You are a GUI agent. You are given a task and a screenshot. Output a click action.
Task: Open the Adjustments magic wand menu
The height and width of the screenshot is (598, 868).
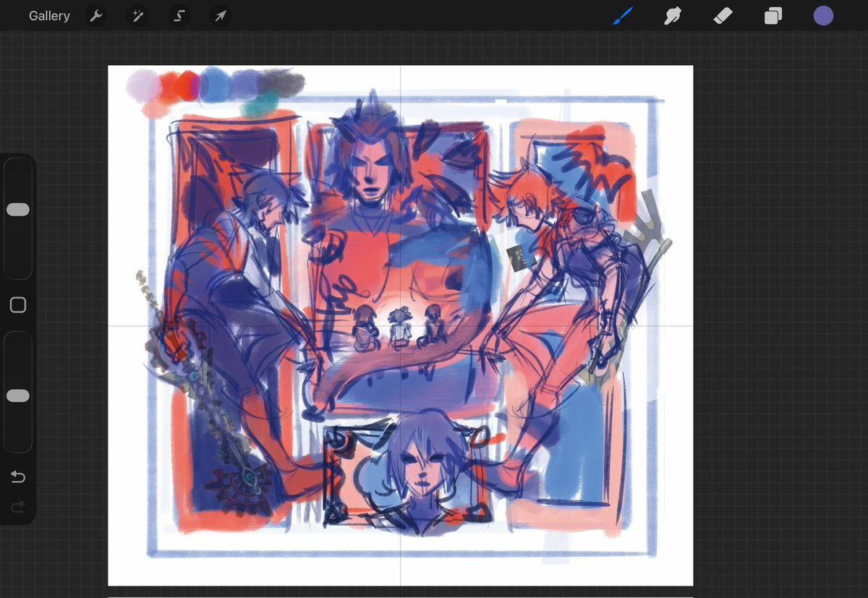pos(137,16)
